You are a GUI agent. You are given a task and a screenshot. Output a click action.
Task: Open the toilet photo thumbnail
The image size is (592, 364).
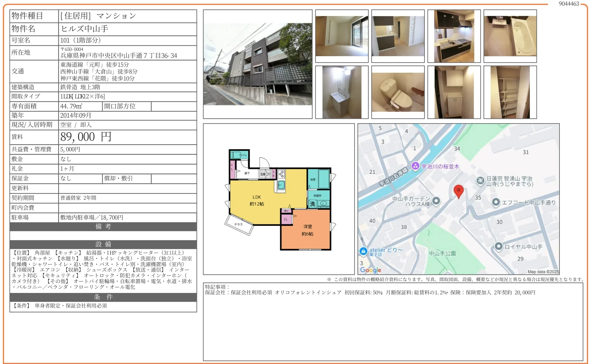(x=398, y=92)
